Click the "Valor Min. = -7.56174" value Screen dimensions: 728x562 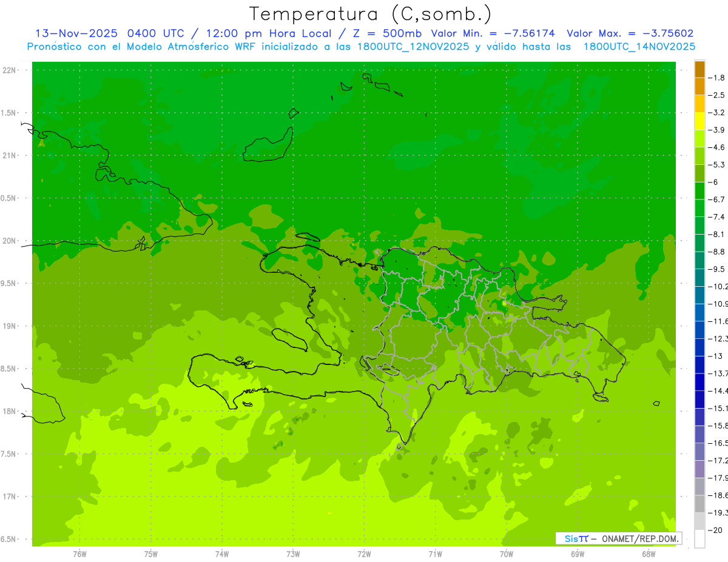pyautogui.click(x=493, y=33)
